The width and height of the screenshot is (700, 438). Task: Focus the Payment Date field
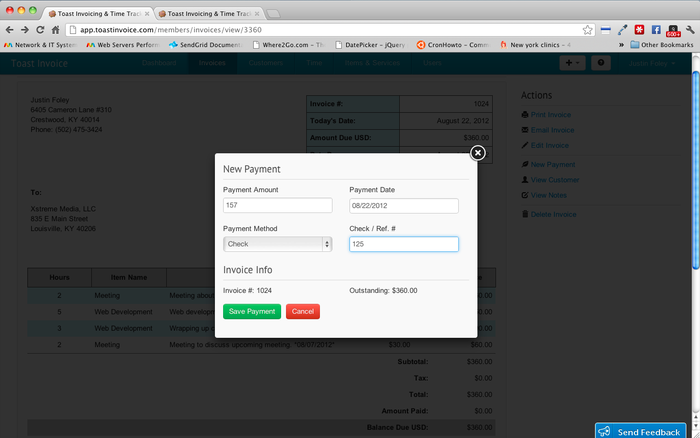coord(403,205)
